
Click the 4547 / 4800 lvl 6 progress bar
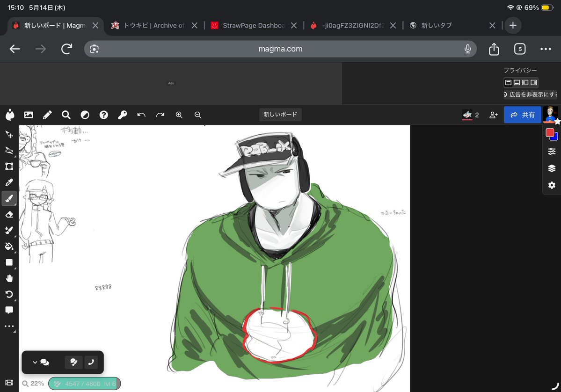point(84,384)
